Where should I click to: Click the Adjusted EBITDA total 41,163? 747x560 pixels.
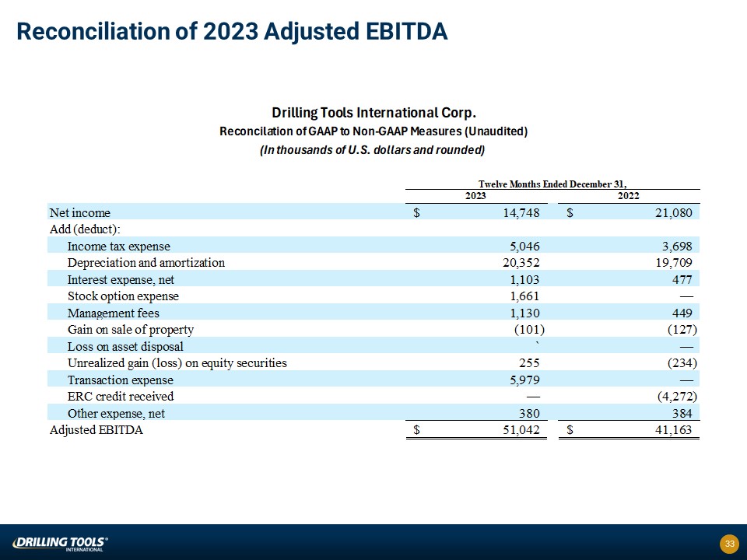[674, 430]
